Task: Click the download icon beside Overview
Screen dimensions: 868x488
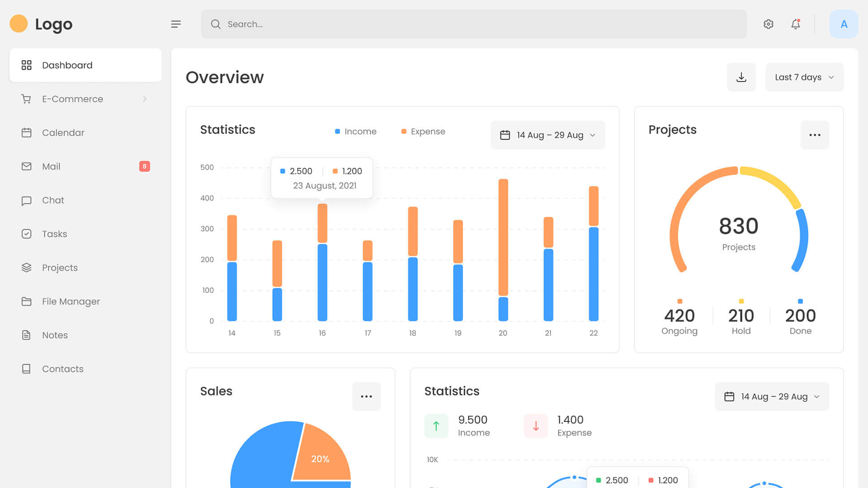Action: point(741,77)
